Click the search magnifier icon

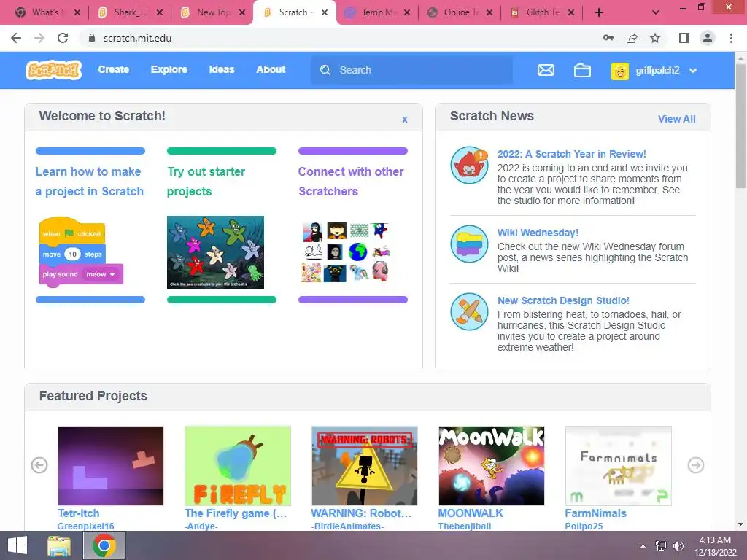[x=325, y=70]
